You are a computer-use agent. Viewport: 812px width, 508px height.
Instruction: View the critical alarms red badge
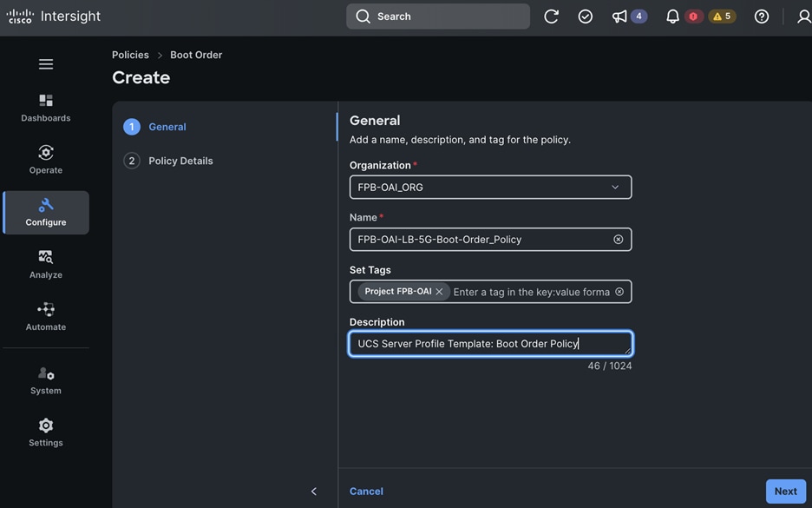693,16
